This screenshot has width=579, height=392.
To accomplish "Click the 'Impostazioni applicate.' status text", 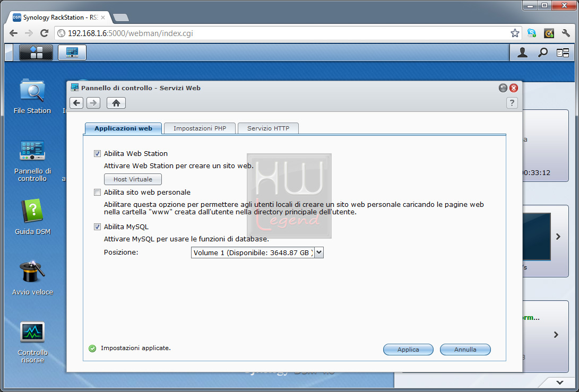I will (x=135, y=348).
